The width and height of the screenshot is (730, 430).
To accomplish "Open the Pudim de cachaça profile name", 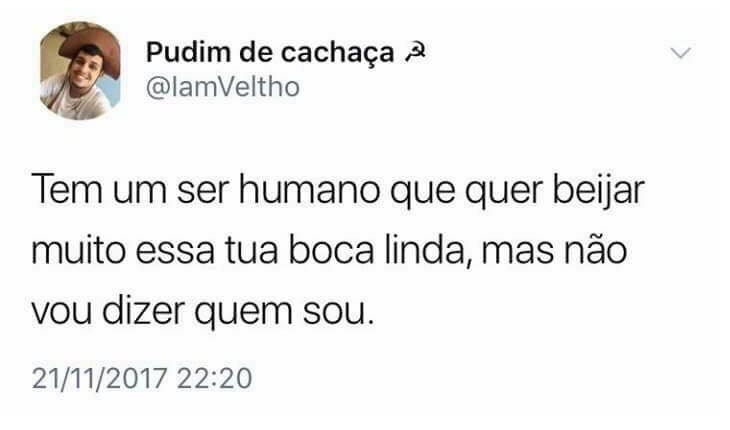I will click(270, 52).
